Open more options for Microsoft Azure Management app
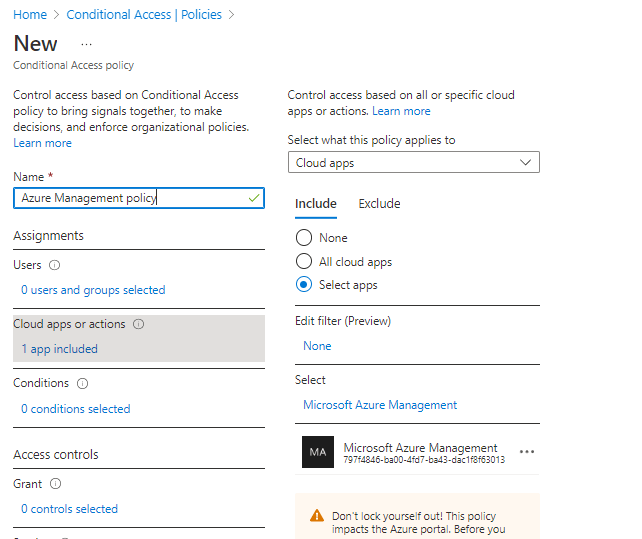This screenshot has width=642, height=539. point(527,453)
